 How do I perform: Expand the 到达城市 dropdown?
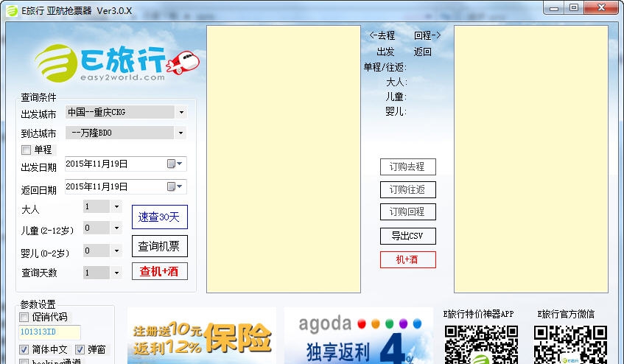click(x=180, y=133)
